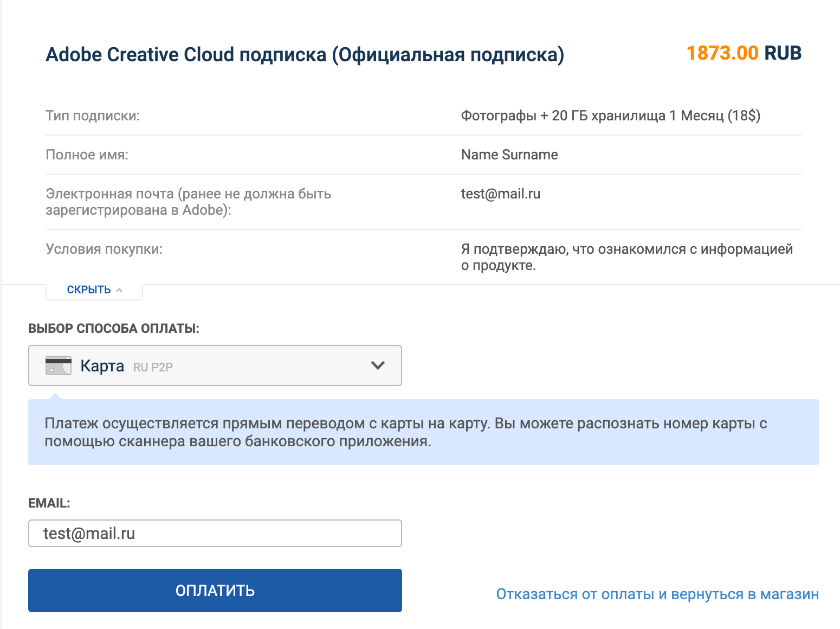Collapse details with СКРЫТЬ
Viewport: 840px width, 629px height.
[x=94, y=290]
